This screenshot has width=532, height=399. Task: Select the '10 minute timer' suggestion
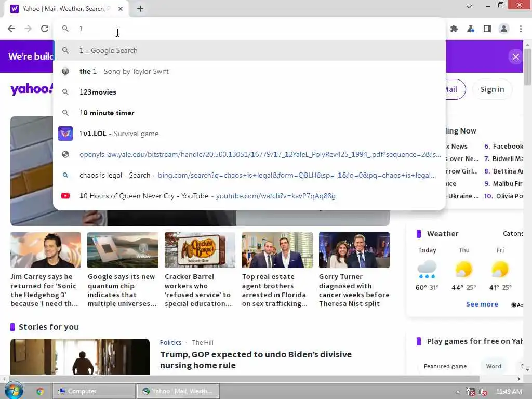click(x=249, y=113)
